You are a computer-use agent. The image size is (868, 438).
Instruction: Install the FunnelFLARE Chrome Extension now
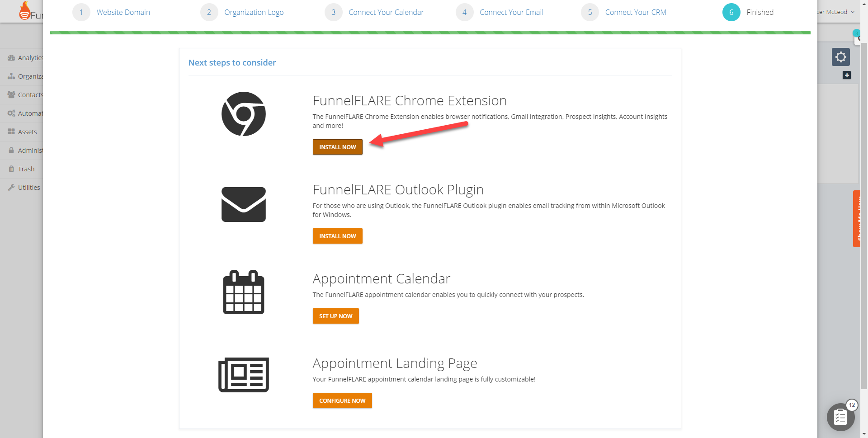(337, 147)
